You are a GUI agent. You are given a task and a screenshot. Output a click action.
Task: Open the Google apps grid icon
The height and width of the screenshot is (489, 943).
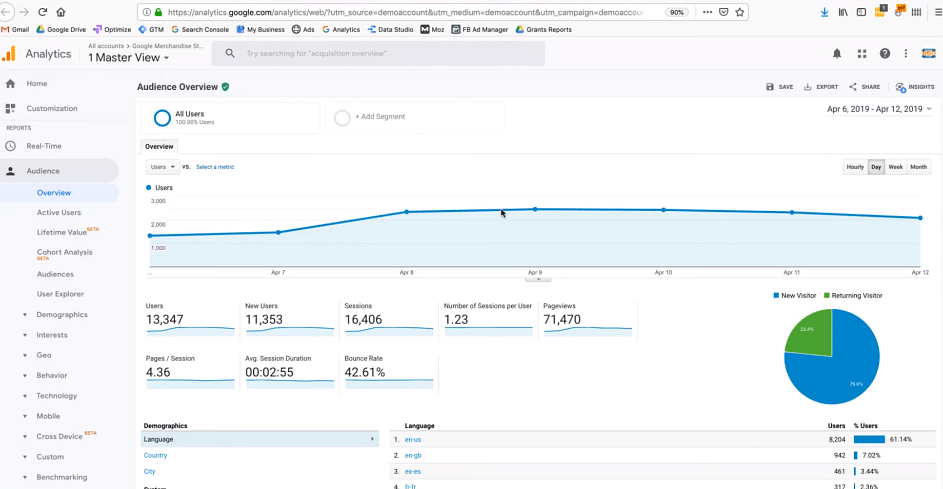(x=862, y=54)
